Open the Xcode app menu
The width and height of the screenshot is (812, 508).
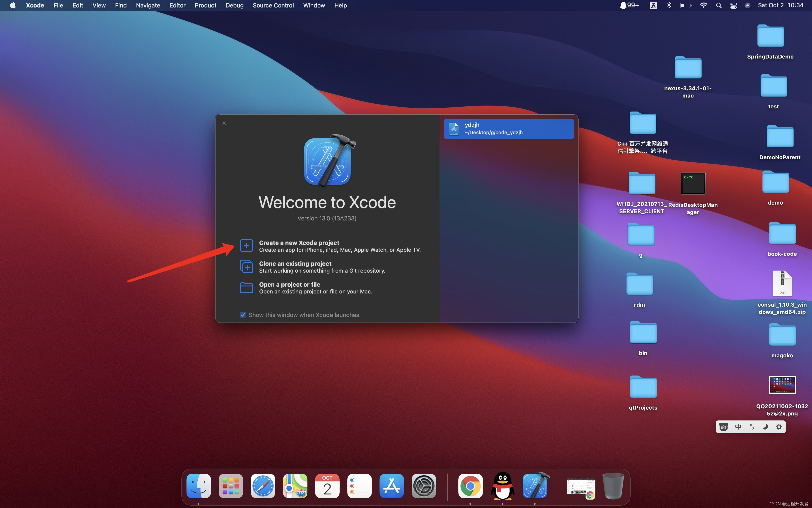(35, 5)
